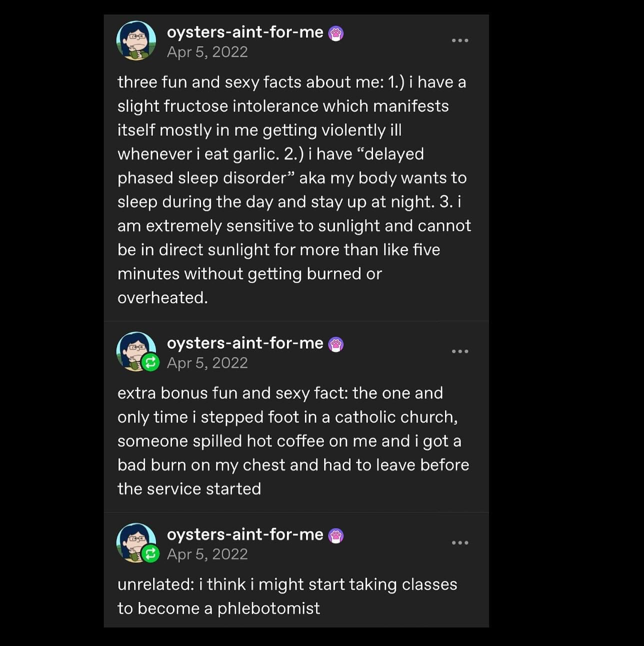Click the "three fun and sexy facts" post text
Image resolution: width=644 pixels, height=646 pixels.
[x=291, y=190]
